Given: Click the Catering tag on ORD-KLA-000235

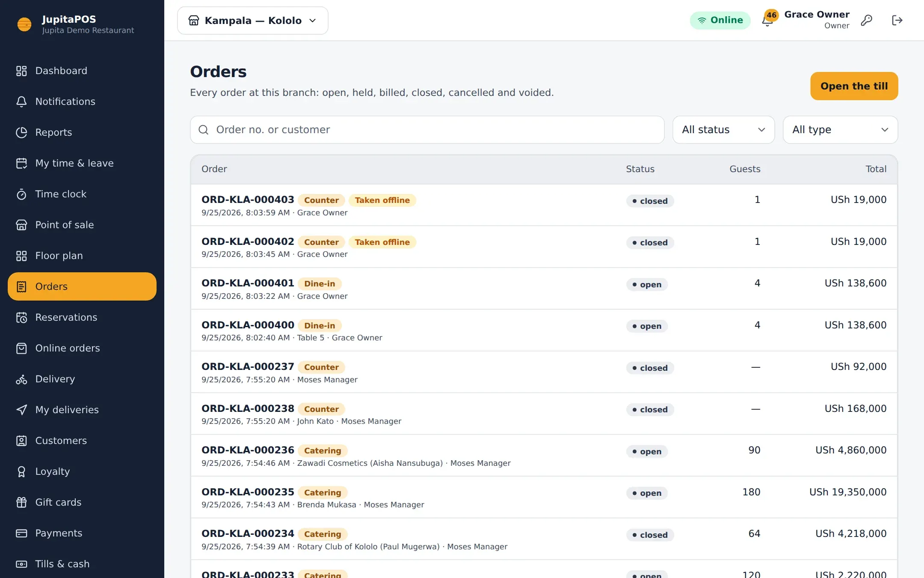Looking at the screenshot, I should tap(323, 493).
